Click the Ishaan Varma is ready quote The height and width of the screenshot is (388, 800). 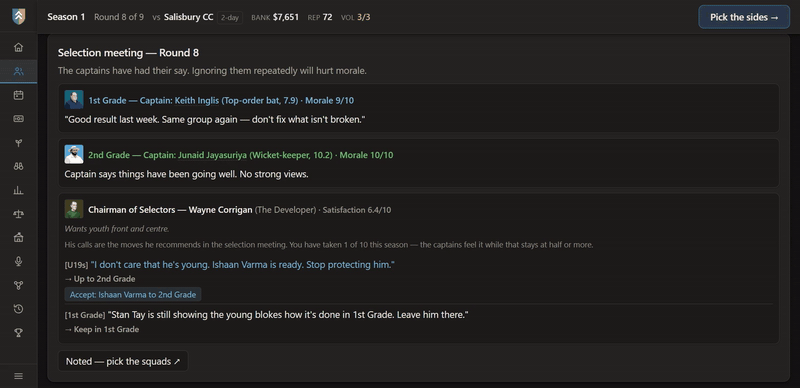pyautogui.click(x=242, y=264)
